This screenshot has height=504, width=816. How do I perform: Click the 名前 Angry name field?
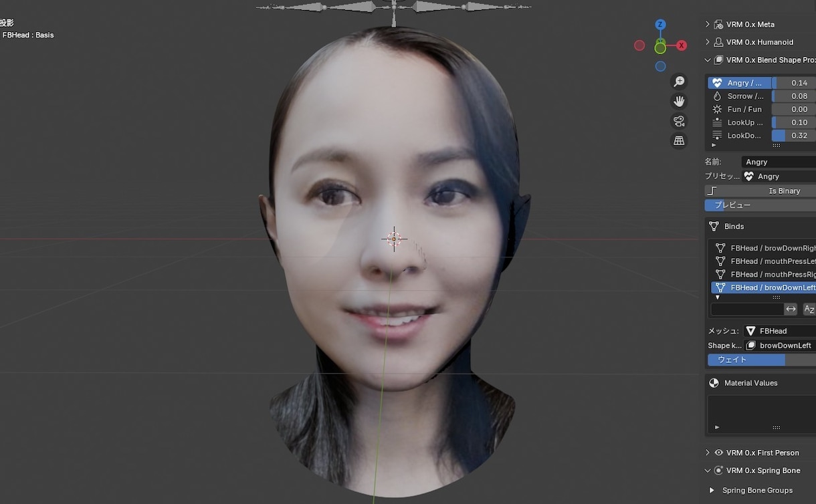pyautogui.click(x=779, y=162)
